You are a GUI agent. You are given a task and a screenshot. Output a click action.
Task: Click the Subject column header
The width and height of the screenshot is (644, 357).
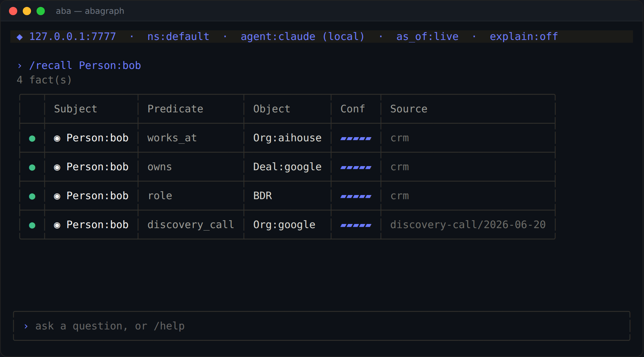(x=76, y=109)
